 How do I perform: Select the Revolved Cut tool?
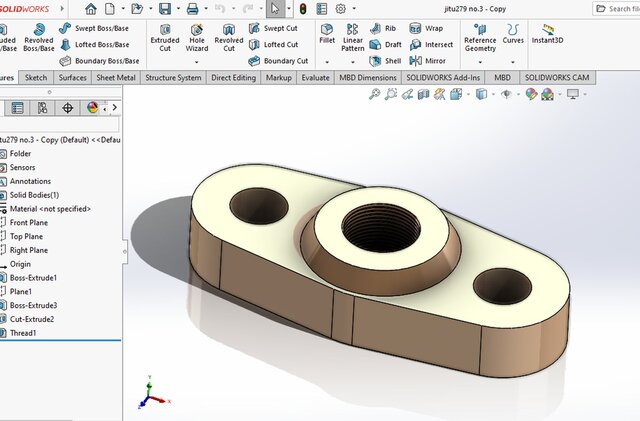tap(229, 38)
